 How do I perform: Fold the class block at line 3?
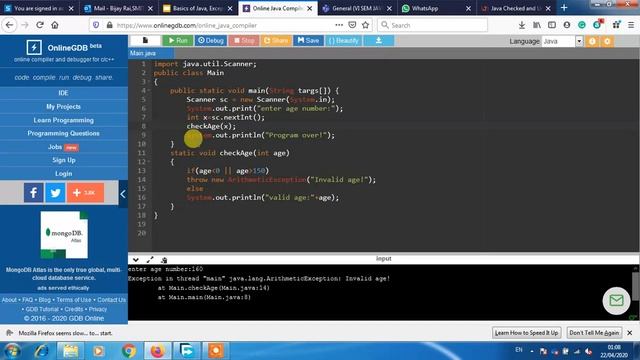[149, 82]
